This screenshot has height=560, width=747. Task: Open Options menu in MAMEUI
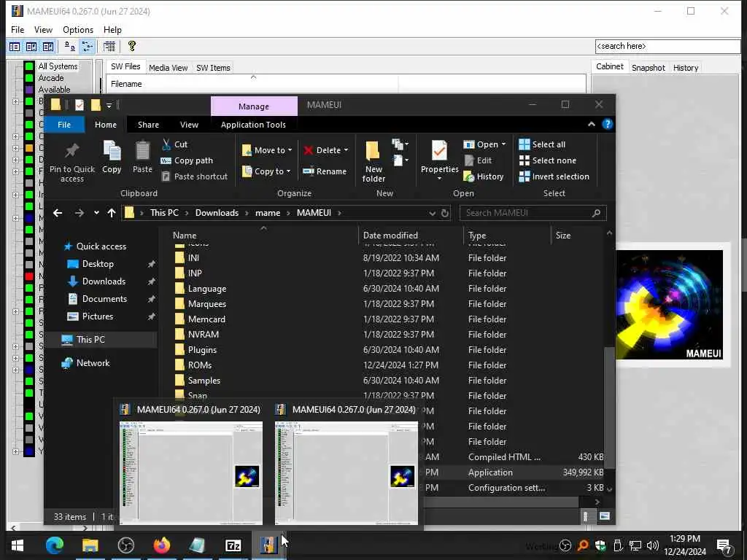(78, 29)
